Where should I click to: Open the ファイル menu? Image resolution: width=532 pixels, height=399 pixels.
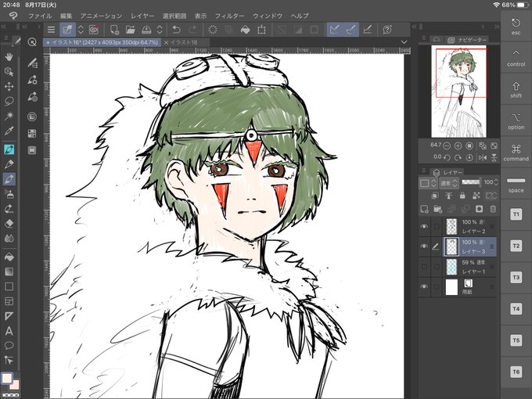40,16
